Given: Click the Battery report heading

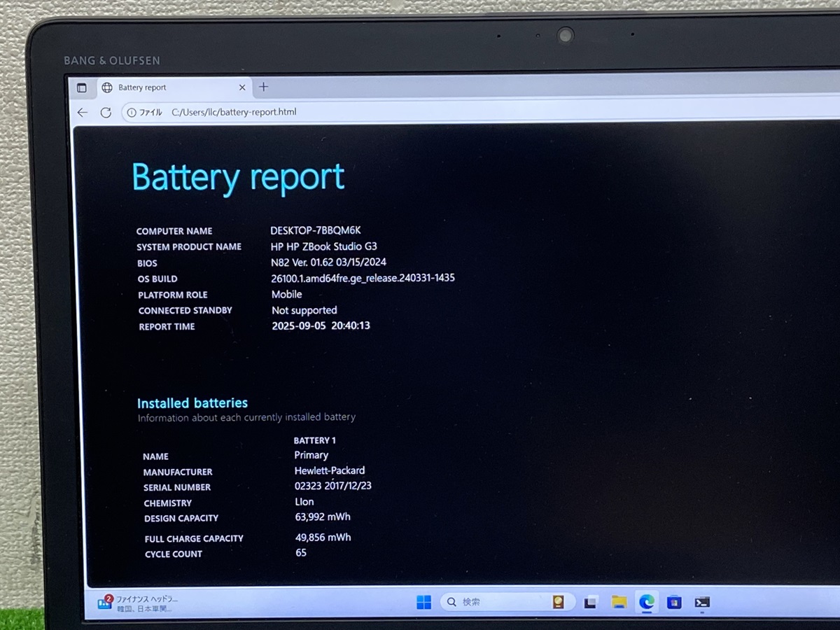Looking at the screenshot, I should pos(238,177).
